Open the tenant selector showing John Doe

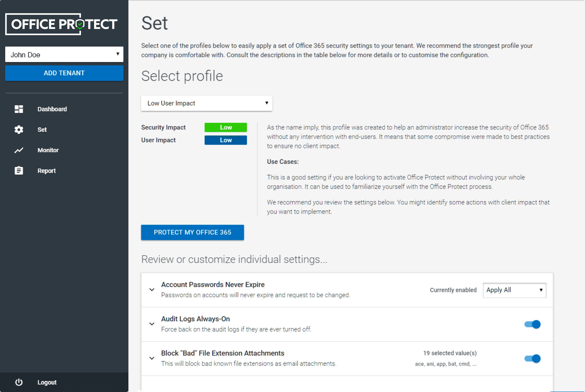tap(64, 54)
